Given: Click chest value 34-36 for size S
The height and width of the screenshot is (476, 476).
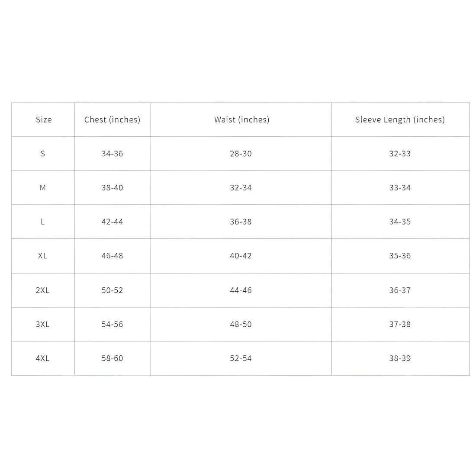Looking at the screenshot, I should pos(112,154).
